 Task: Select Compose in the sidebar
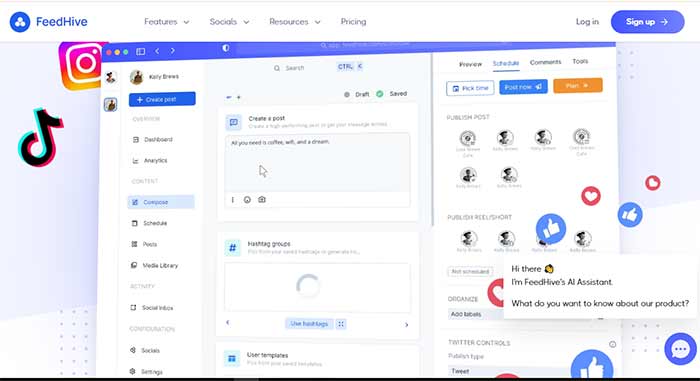[x=161, y=202]
